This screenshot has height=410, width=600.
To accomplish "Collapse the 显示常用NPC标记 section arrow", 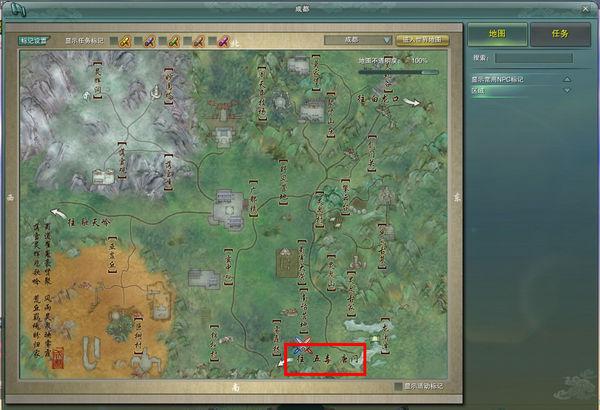I will (x=567, y=79).
